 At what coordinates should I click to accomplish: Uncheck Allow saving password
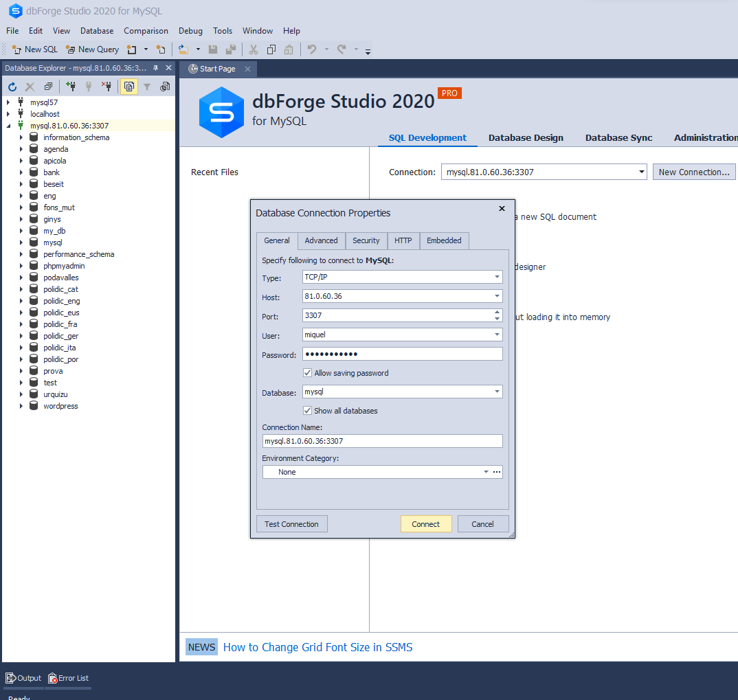click(x=309, y=373)
